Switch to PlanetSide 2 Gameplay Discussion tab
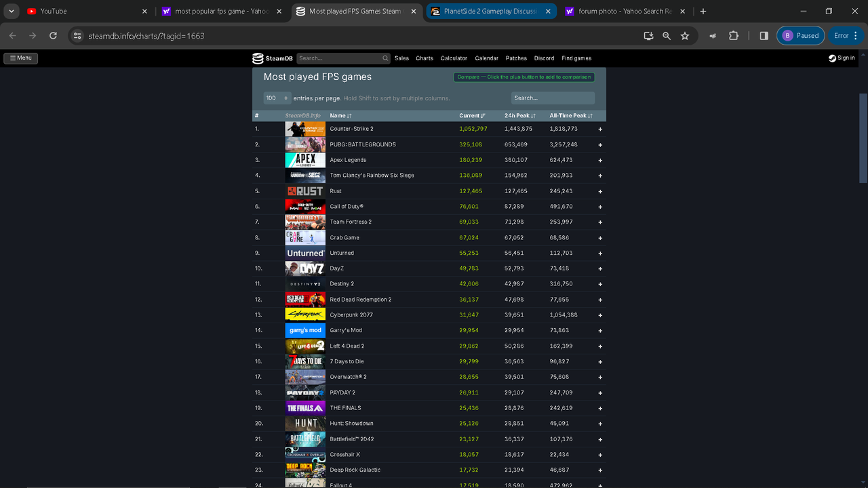 491,12
